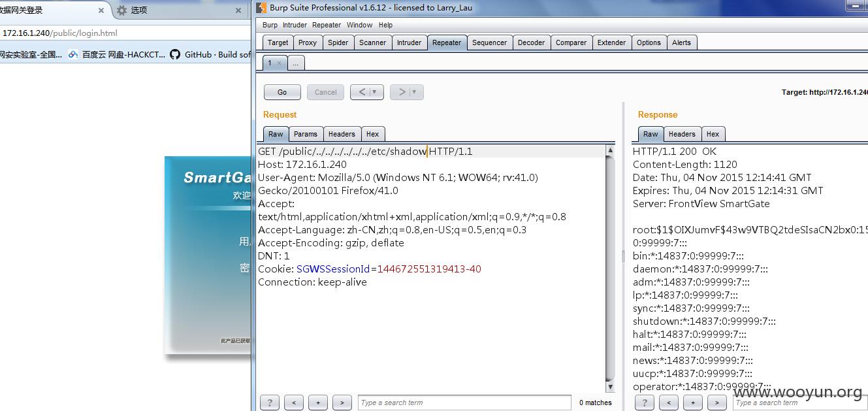Close the browser login tab
The image size is (868, 411).
[101, 10]
